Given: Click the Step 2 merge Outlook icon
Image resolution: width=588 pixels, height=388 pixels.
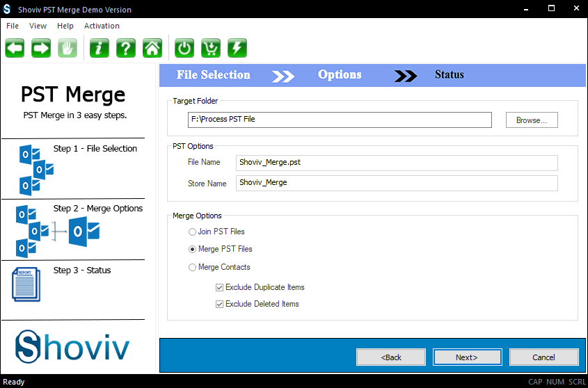Looking at the screenshot, I should click(58, 232).
